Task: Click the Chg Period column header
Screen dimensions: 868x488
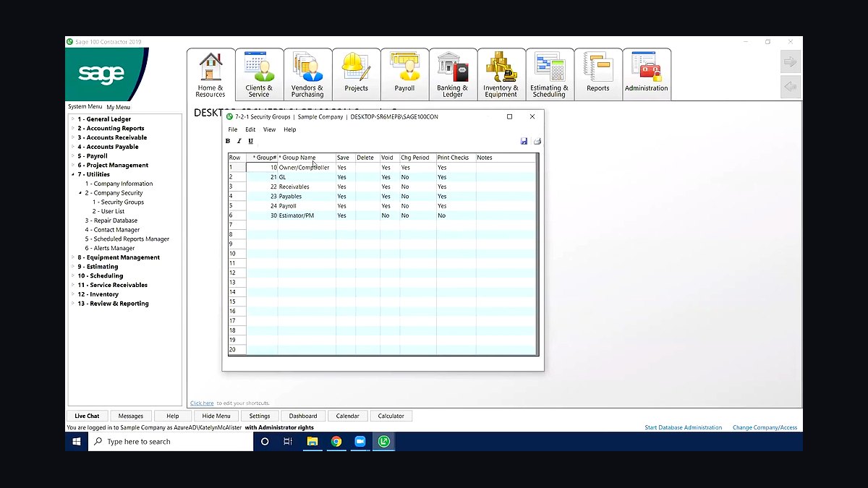Action: point(417,158)
